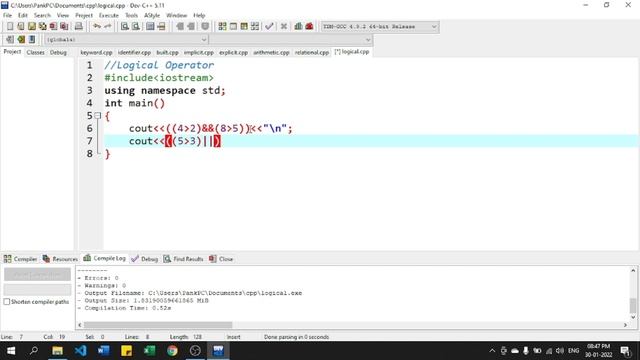Click the red Delete profiling information icon
This screenshot has height=360, width=640.
[x=309, y=27]
